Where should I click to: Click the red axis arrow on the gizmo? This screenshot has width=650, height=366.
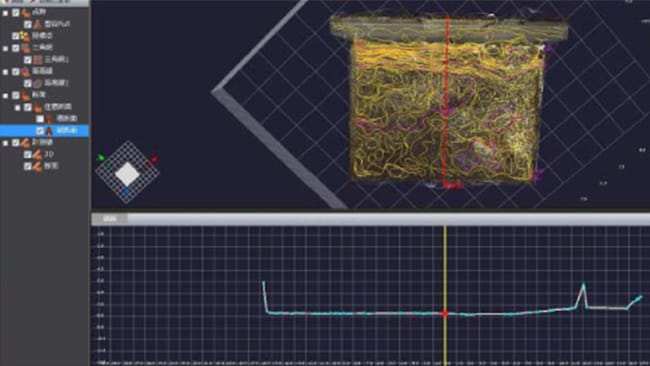point(154,159)
